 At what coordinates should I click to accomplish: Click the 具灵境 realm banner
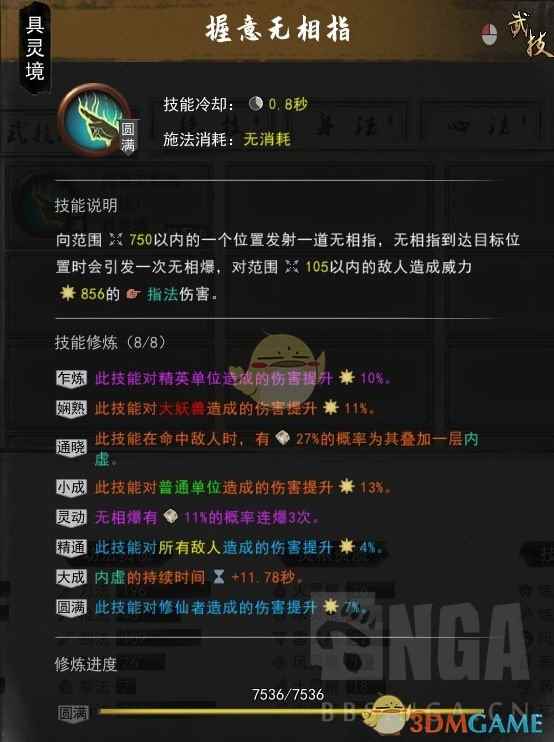(x=35, y=48)
